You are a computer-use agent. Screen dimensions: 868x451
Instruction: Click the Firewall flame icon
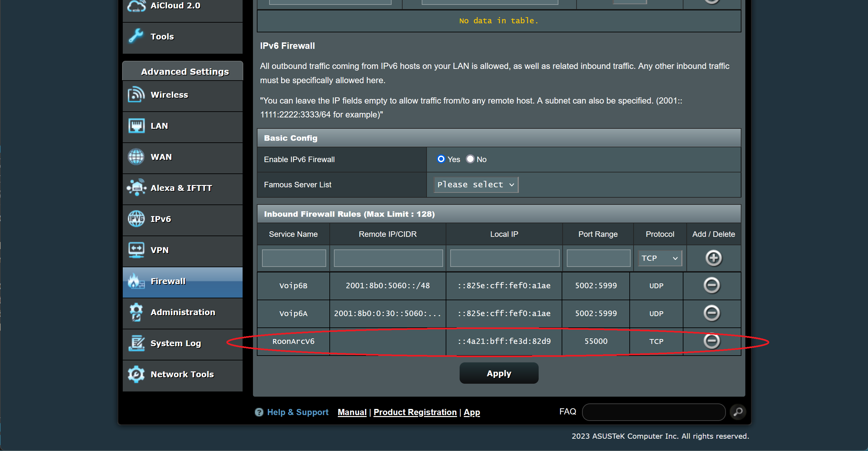point(136,281)
